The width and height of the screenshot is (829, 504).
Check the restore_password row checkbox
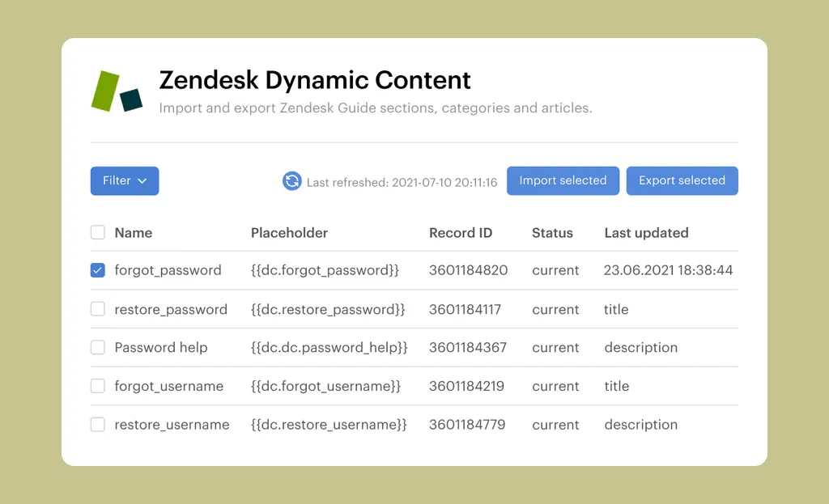[x=98, y=309]
